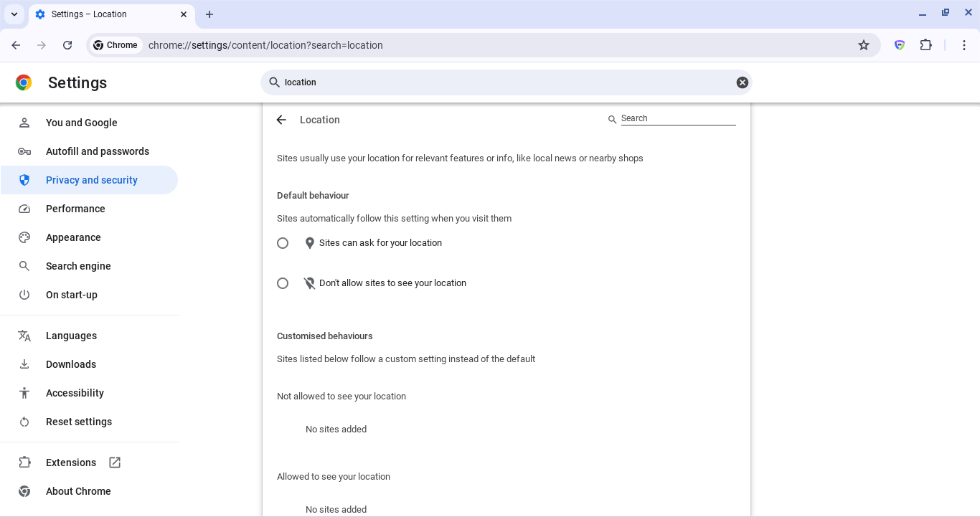Click the Chrome logo beside Settings
Image resolution: width=980 pixels, height=517 pixels.
pyautogui.click(x=24, y=82)
